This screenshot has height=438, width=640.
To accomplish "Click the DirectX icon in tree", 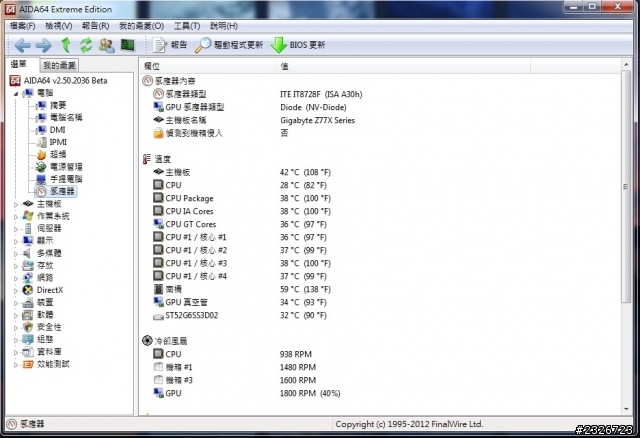I will point(28,290).
